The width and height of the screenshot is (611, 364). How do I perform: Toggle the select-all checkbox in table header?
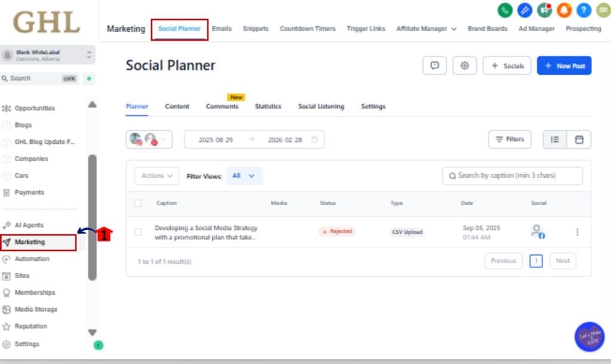138,203
